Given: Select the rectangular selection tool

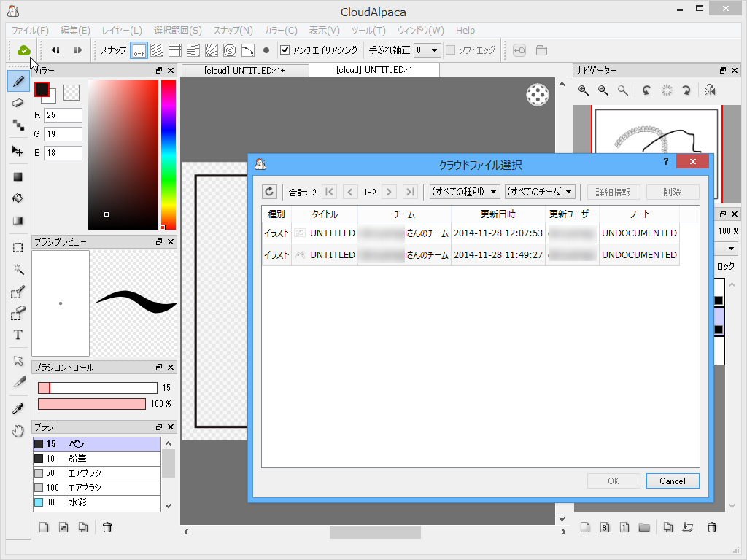Looking at the screenshot, I should tap(18, 248).
